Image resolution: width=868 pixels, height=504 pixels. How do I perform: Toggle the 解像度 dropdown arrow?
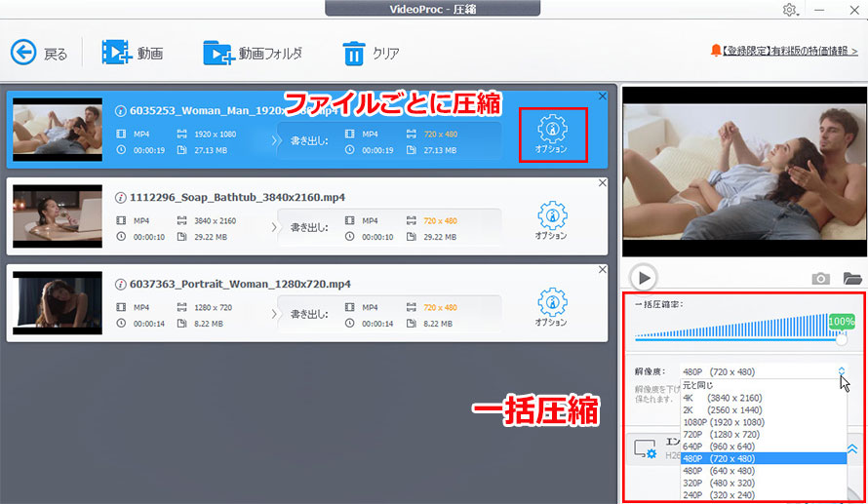pyautogui.click(x=842, y=371)
